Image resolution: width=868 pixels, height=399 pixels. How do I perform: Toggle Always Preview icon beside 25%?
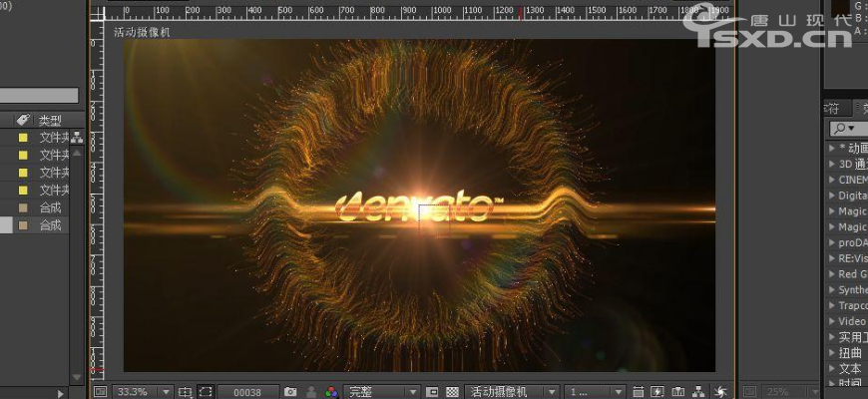coord(748,392)
